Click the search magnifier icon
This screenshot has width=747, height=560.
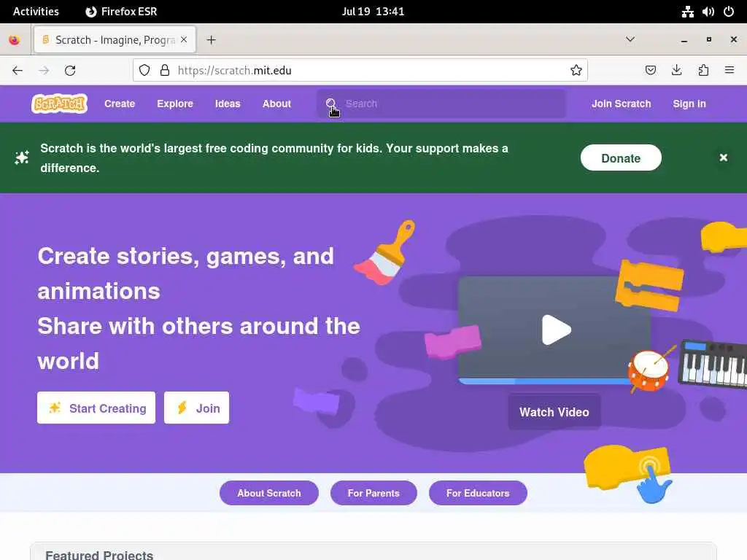[x=330, y=104]
